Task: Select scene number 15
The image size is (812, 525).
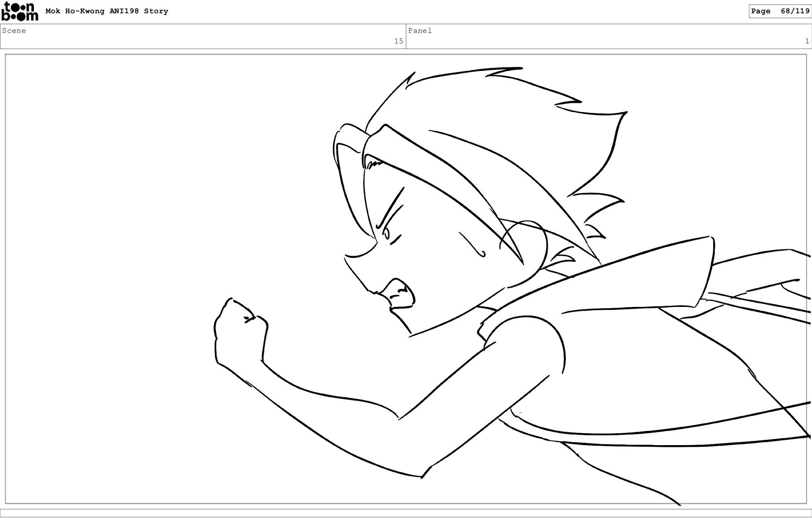Action: pyautogui.click(x=398, y=41)
